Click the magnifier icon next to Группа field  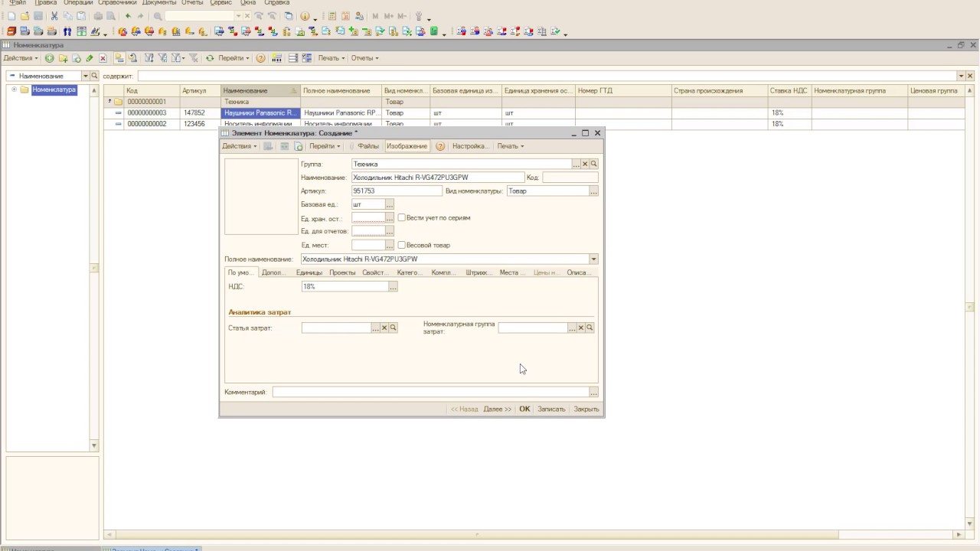593,164
